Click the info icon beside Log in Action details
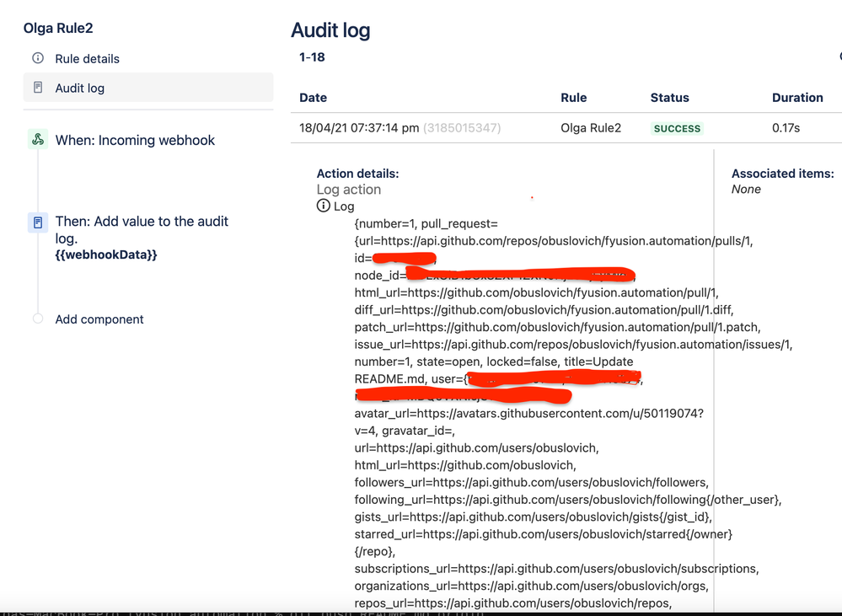Screen dimensions: 842x616 click(322, 206)
